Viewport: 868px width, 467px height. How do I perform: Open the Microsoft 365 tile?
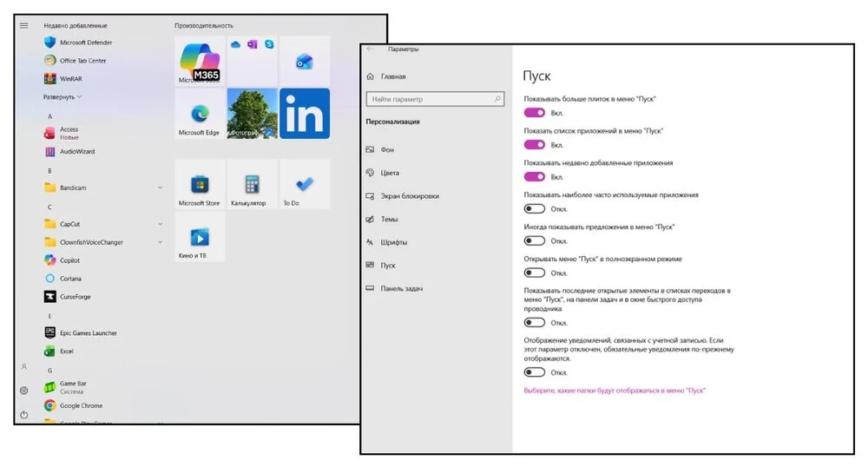[x=200, y=61]
